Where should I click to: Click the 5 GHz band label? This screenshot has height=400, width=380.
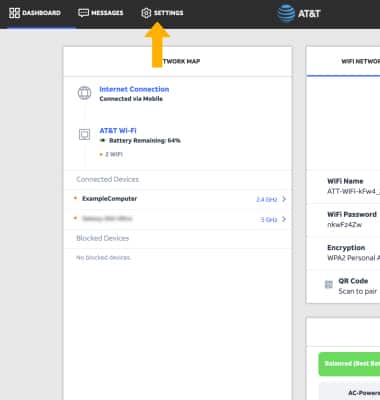coord(269,219)
